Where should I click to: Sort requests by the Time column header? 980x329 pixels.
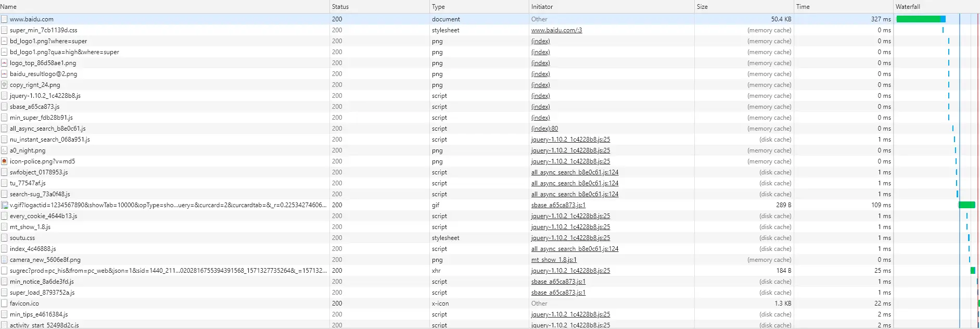point(844,7)
